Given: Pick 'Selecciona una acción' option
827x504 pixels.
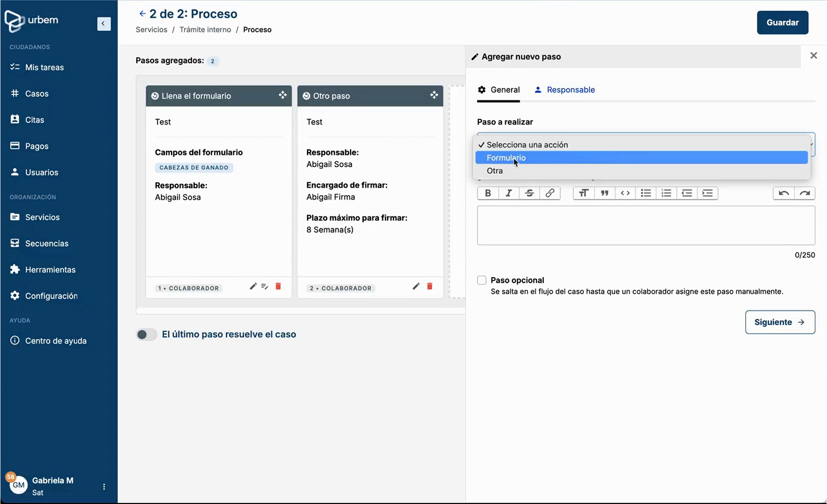Looking at the screenshot, I should (x=641, y=145).
